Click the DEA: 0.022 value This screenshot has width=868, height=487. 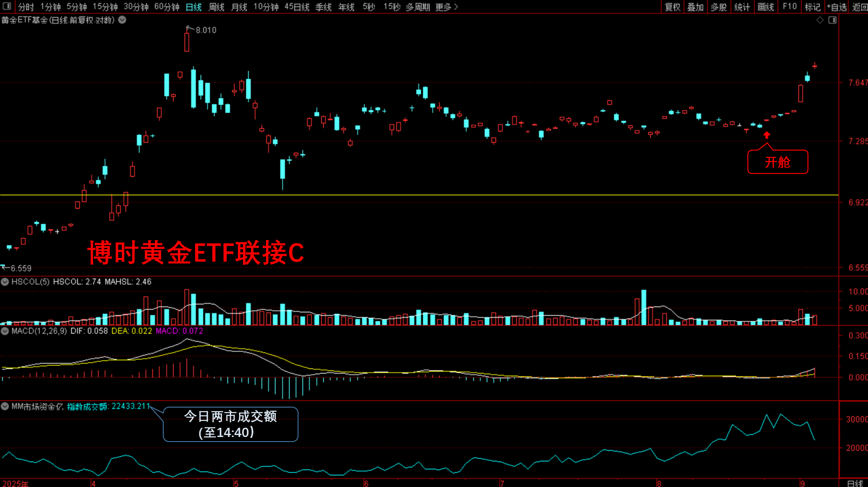pyautogui.click(x=132, y=331)
